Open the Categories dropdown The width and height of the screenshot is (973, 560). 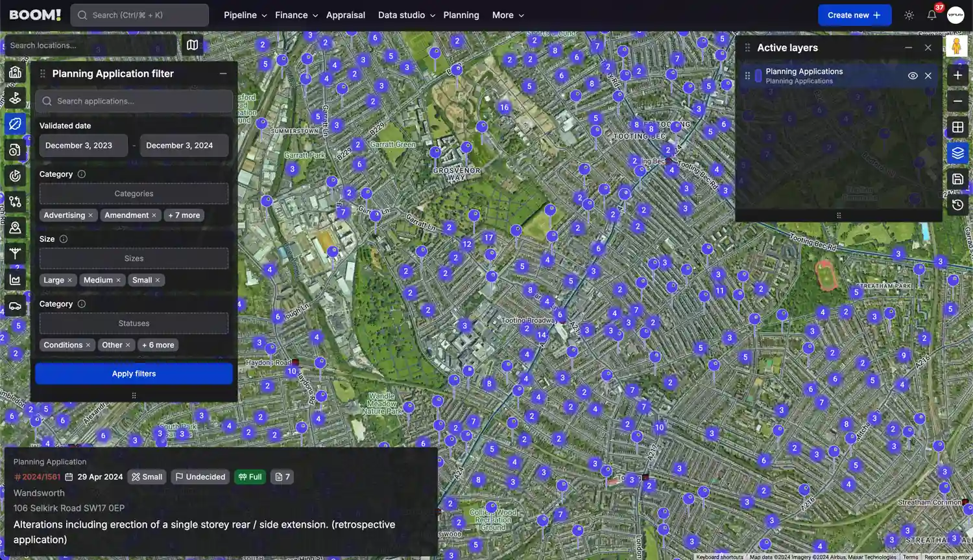(x=134, y=193)
